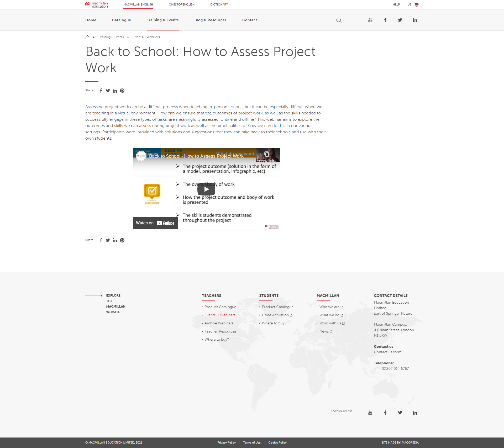504x448 pixels.
Task: Open Archive Webinars link
Action: click(219, 323)
